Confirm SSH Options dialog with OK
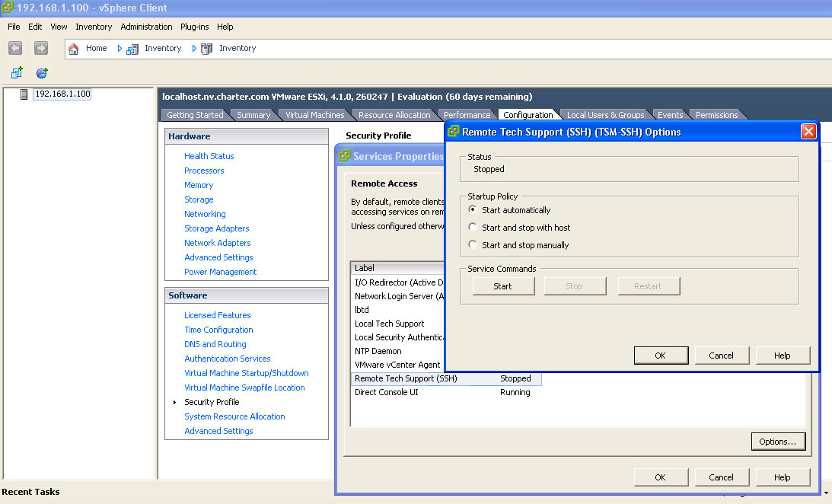The height and width of the screenshot is (504, 832). tap(661, 356)
